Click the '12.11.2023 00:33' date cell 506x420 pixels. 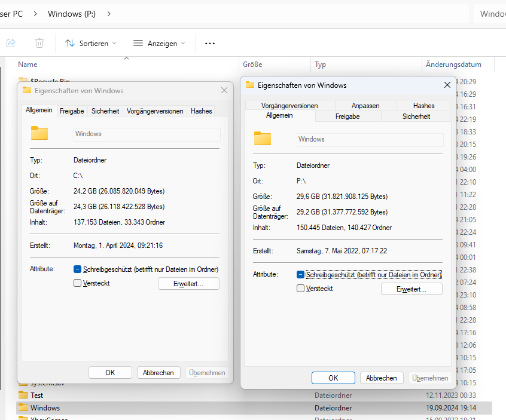pyautogui.click(x=451, y=395)
